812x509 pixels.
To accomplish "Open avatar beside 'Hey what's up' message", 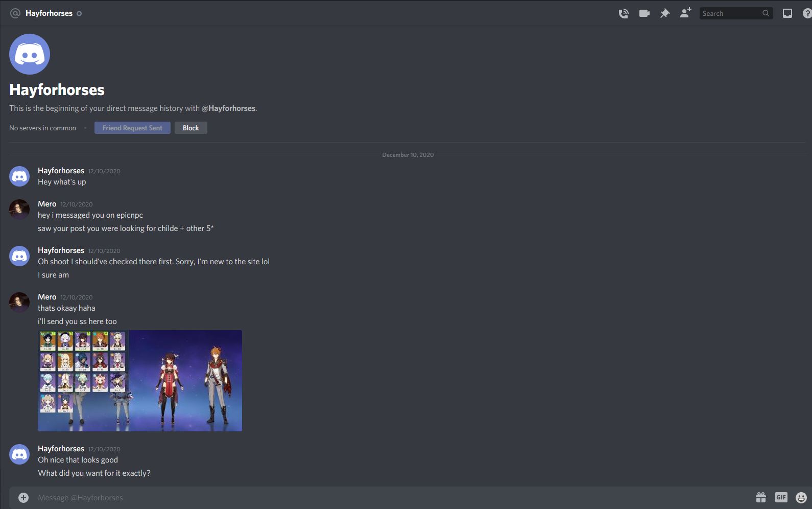I will point(19,176).
